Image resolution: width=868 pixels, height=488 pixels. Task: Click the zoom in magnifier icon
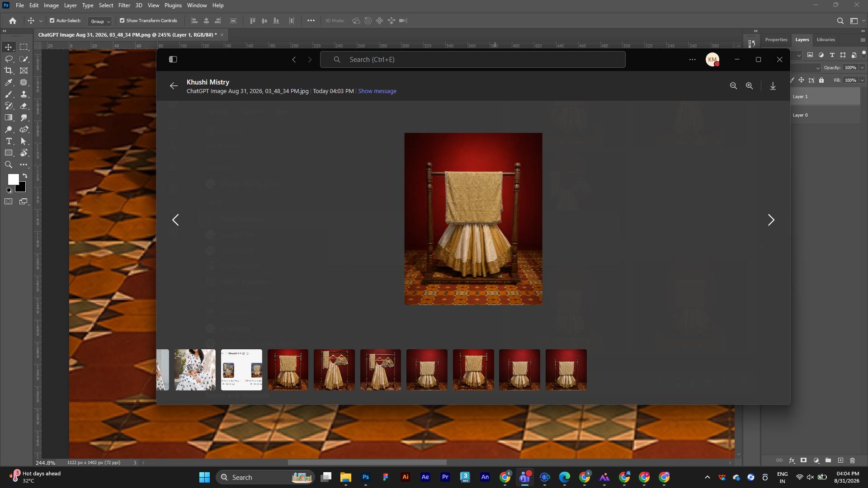click(x=749, y=86)
